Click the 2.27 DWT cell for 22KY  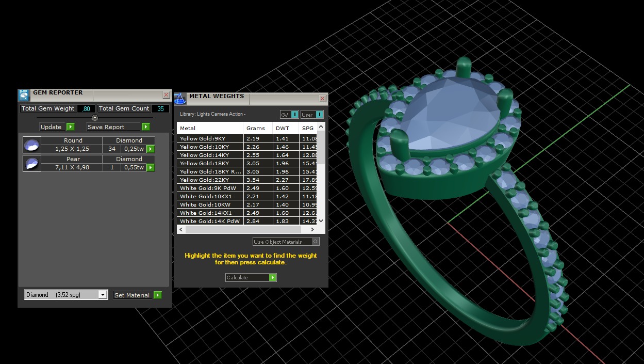[x=286, y=180]
